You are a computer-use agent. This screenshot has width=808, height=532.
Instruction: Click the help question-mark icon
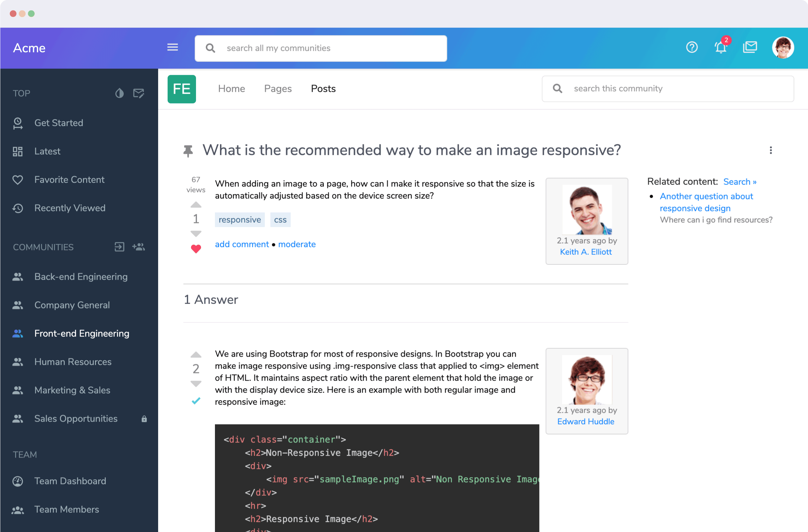tap(692, 48)
